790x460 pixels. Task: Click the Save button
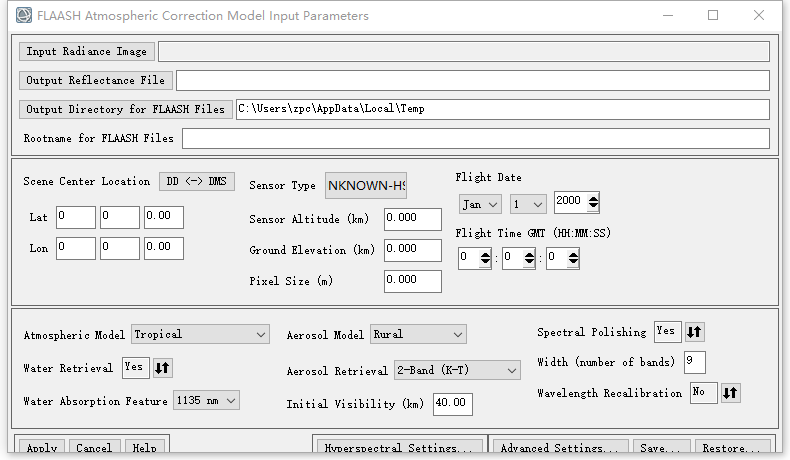(660, 447)
